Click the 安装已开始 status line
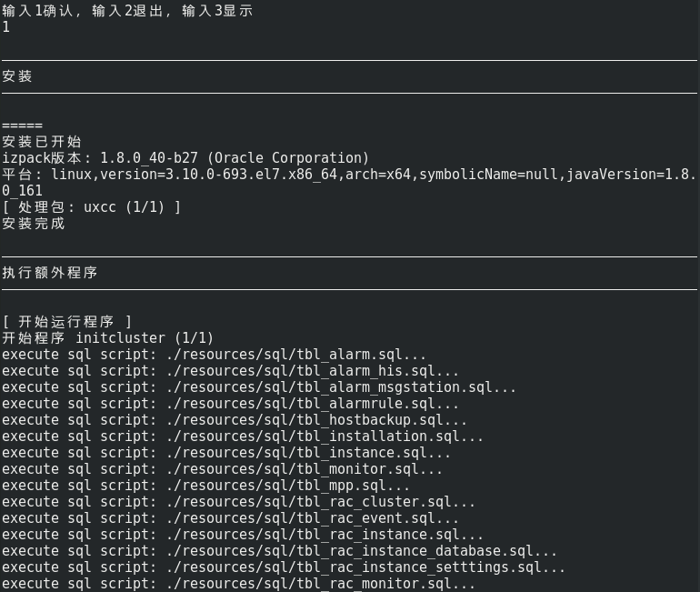The width and height of the screenshot is (700, 592). pos(42,142)
